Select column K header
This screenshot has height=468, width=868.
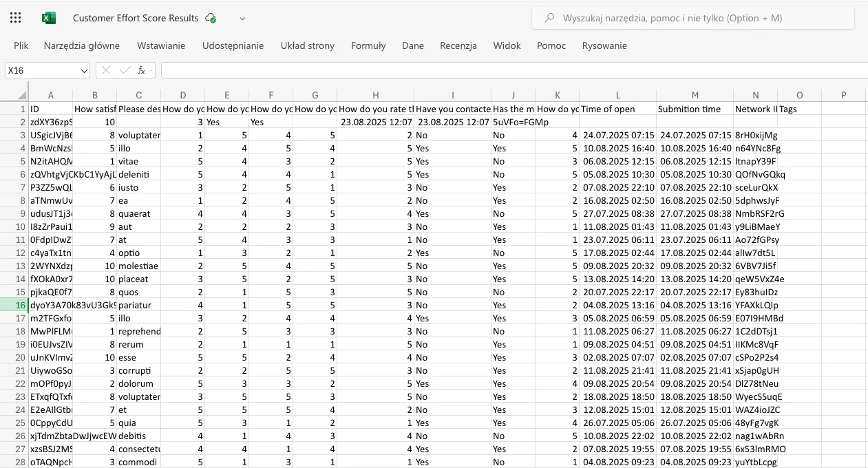tap(558, 94)
